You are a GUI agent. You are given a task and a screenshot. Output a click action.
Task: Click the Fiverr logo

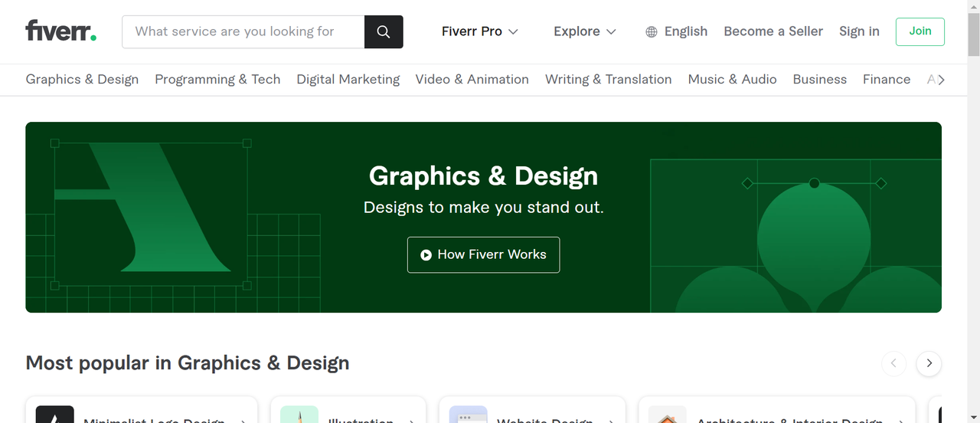click(61, 31)
